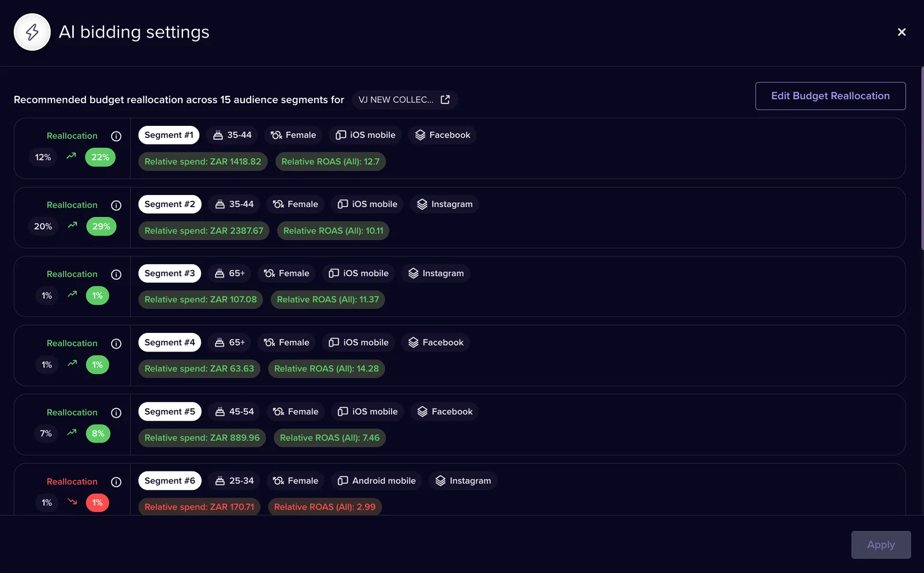Click the red 1% reallocation badge

(x=98, y=503)
